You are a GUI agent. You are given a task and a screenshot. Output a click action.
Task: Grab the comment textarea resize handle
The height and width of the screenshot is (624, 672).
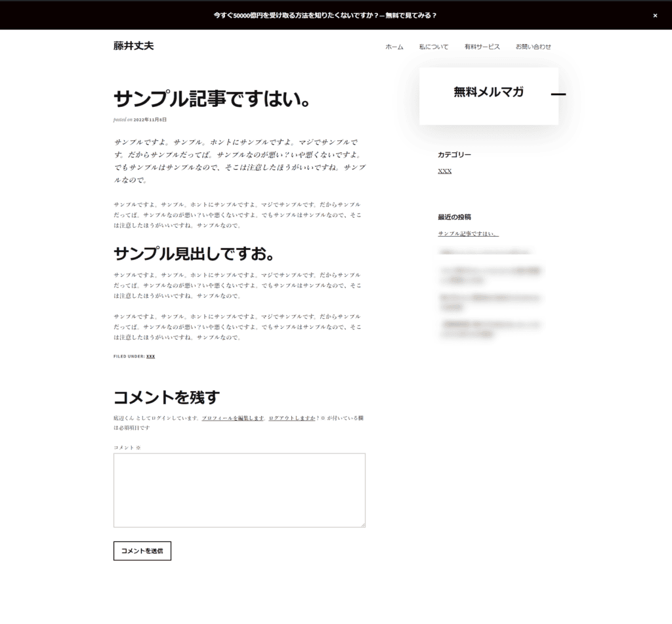362,524
